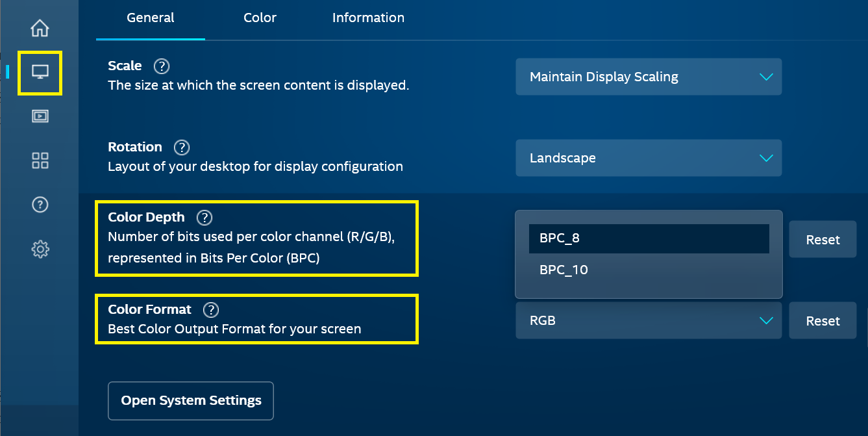Image resolution: width=868 pixels, height=436 pixels.
Task: Show help icon beside Color Format
Action: [211, 310]
